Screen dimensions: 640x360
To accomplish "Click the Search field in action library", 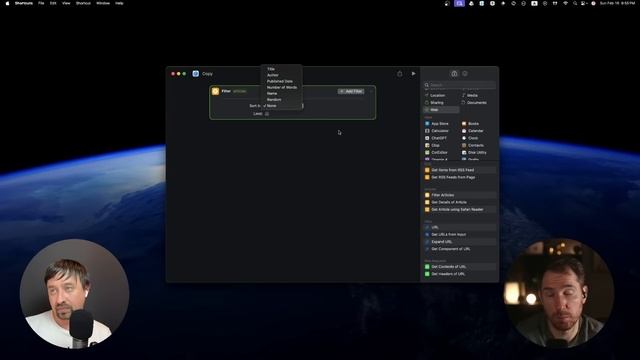I will (460, 85).
